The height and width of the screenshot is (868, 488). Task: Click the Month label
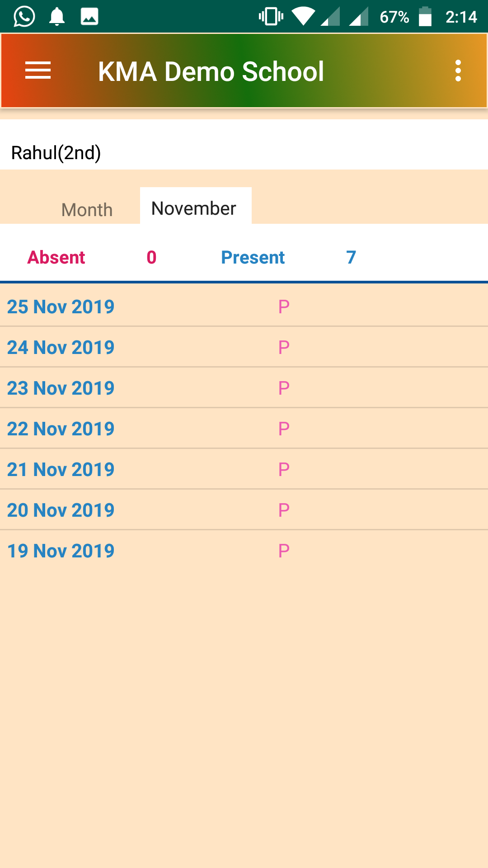click(x=87, y=210)
